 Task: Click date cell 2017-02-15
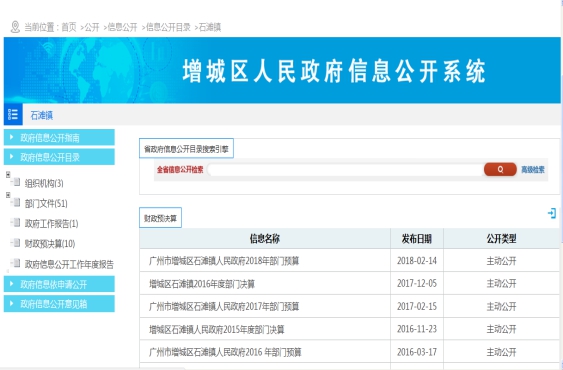417,306
